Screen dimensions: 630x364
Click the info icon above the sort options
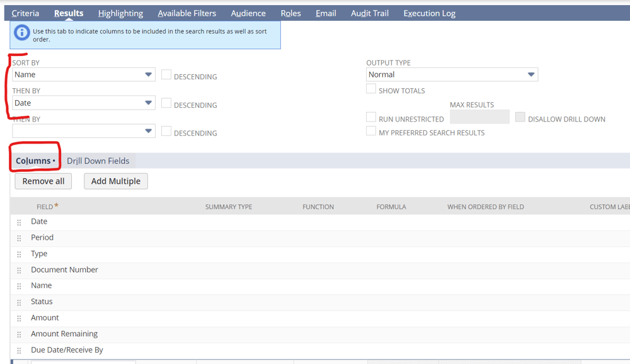pyautogui.click(x=21, y=32)
